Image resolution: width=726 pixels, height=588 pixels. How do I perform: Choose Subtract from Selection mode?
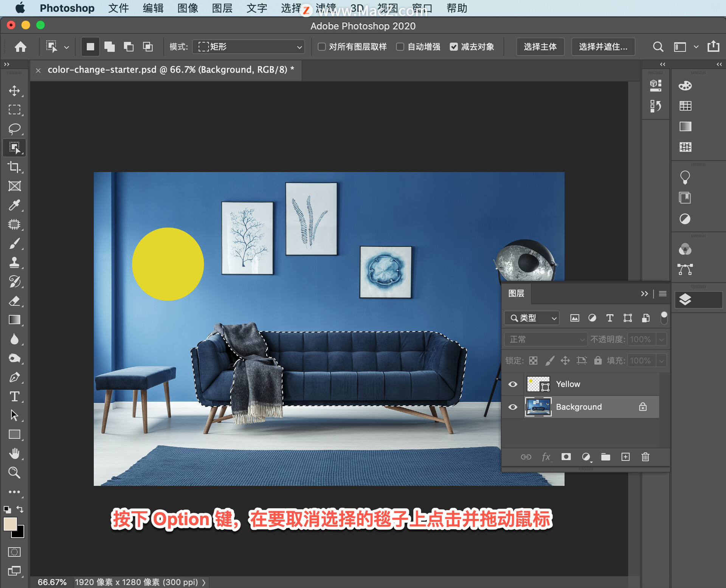[x=129, y=47]
